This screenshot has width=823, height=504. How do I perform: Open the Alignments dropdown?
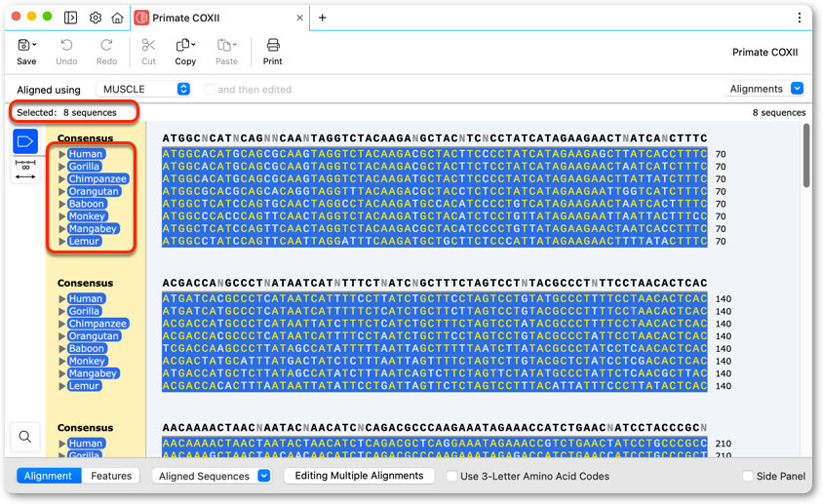point(764,89)
